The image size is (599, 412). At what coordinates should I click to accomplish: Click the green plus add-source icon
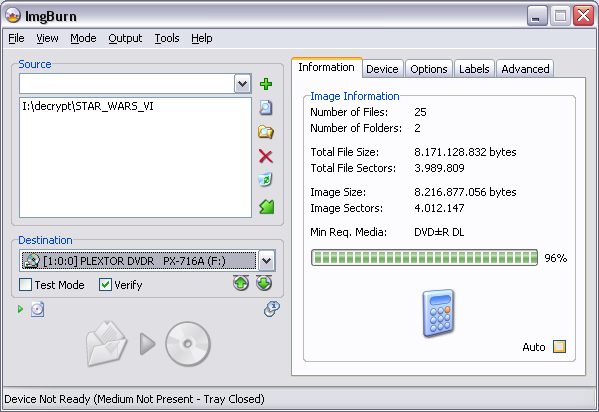[266, 84]
